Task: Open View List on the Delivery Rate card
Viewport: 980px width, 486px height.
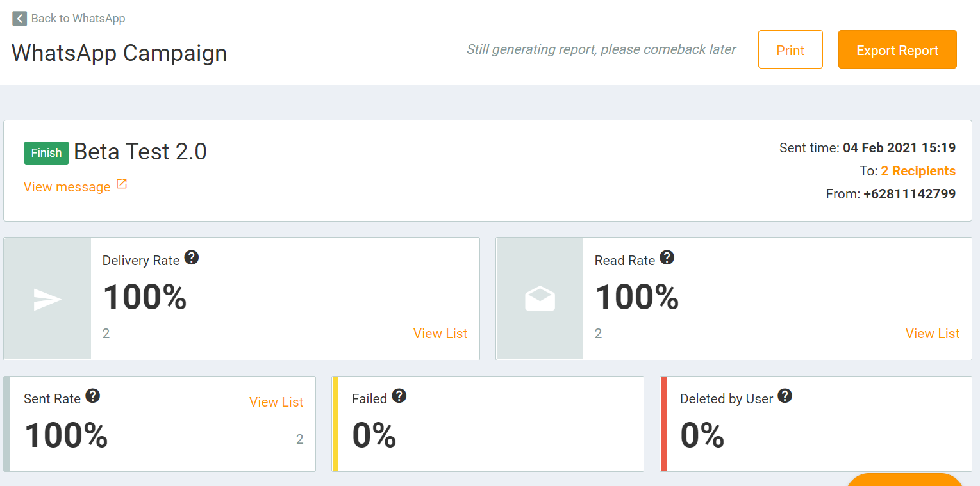Action: pos(440,334)
